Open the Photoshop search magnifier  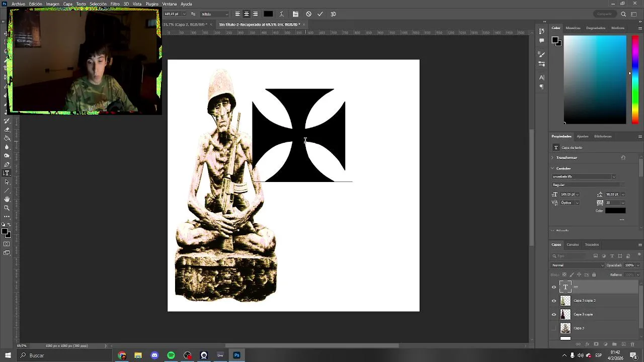tap(623, 14)
